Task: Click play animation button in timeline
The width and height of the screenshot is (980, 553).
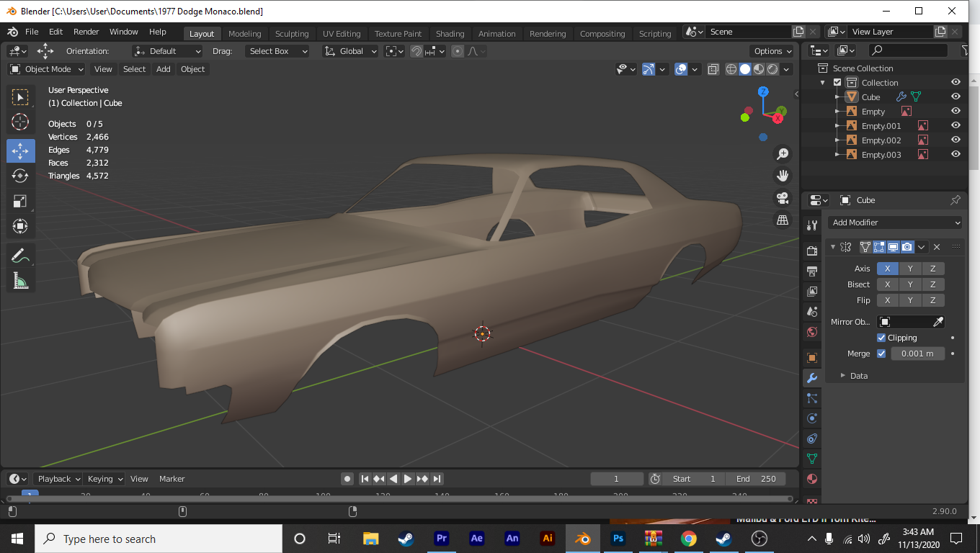Action: tap(408, 479)
